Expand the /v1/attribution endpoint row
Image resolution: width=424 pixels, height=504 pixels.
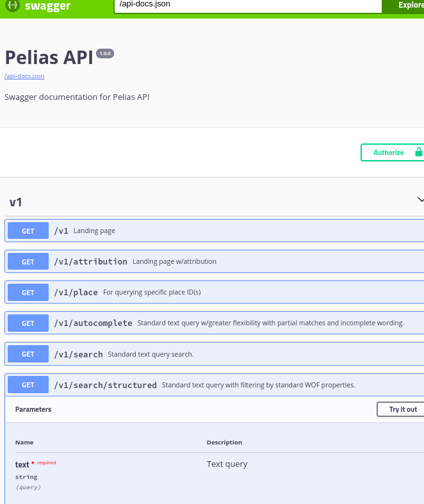pyautogui.click(x=215, y=261)
